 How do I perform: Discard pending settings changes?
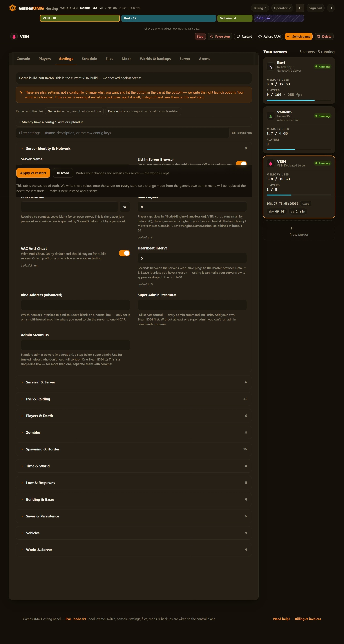click(63, 173)
